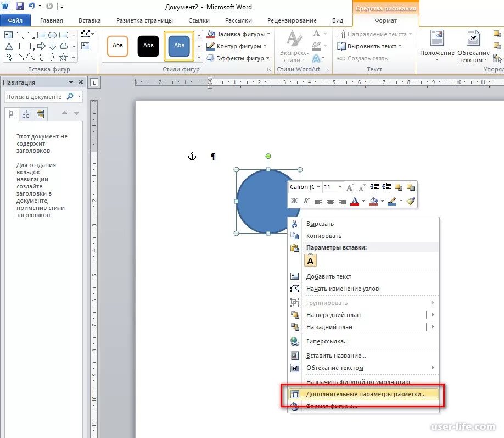Click the send backward icon in the mini toolbar
The image size is (504, 438).
point(411,187)
